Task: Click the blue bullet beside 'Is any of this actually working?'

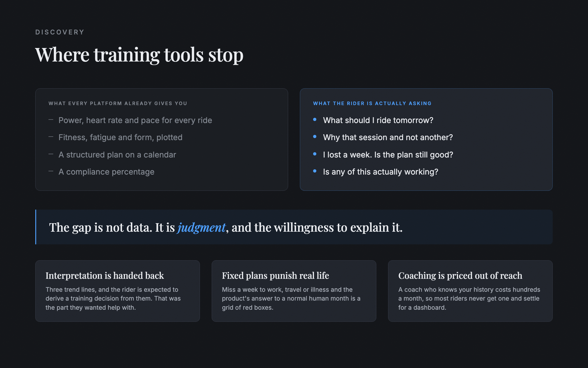Action: (315, 171)
